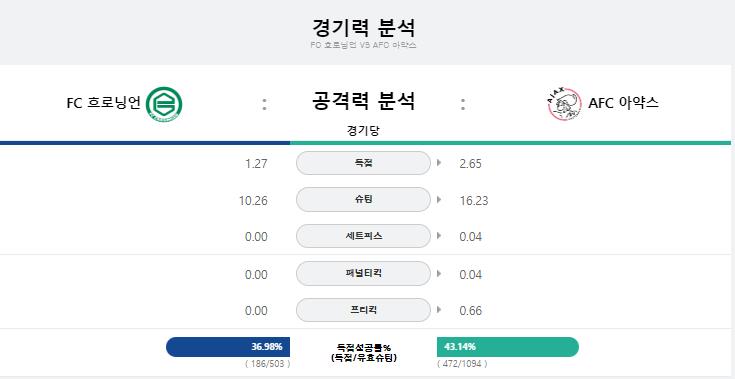The height and width of the screenshot is (379, 735).
Task: Click the arrow next to 득점 pill
Action: tap(439, 163)
